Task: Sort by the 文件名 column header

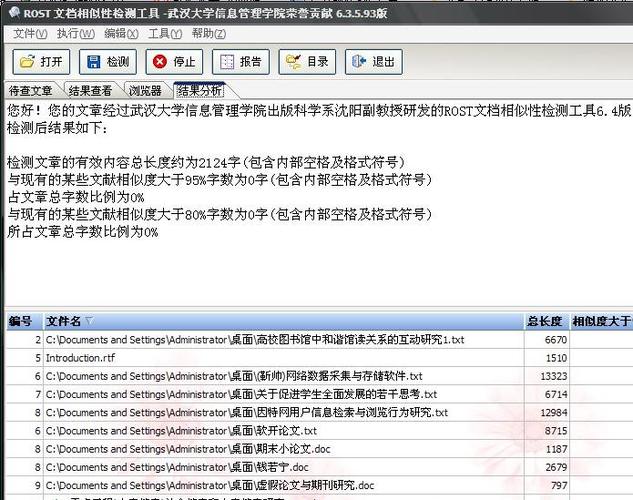Action: coord(283,321)
